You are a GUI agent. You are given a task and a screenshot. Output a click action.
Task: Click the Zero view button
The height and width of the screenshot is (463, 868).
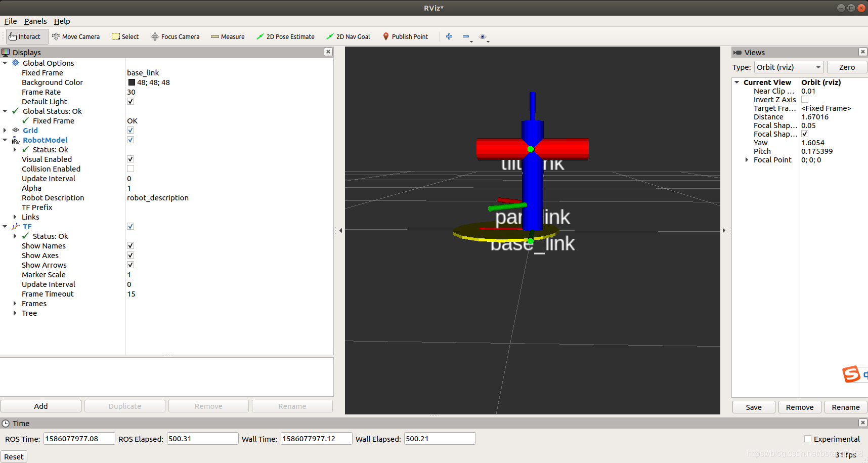click(x=847, y=67)
